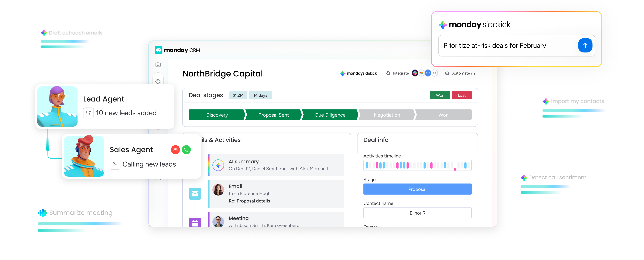Expand the +2 more integrations badge
This screenshot has width=644, height=260.
point(435,73)
